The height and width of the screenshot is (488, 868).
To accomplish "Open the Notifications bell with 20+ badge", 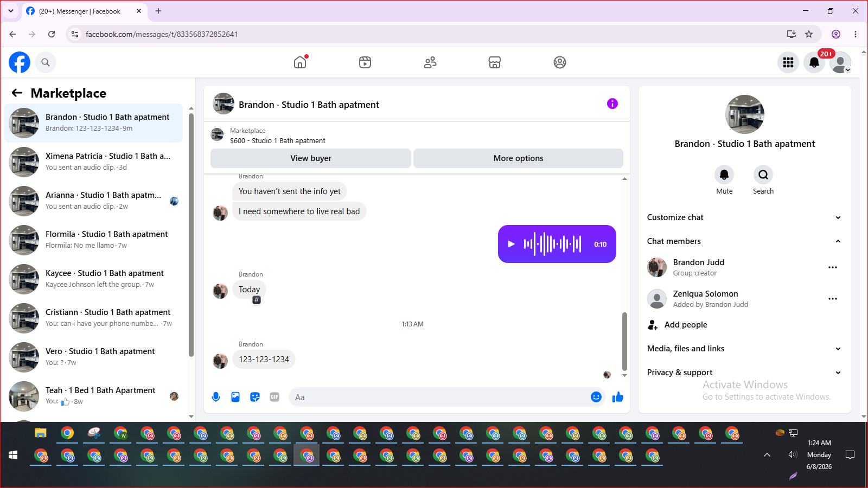I will [814, 62].
